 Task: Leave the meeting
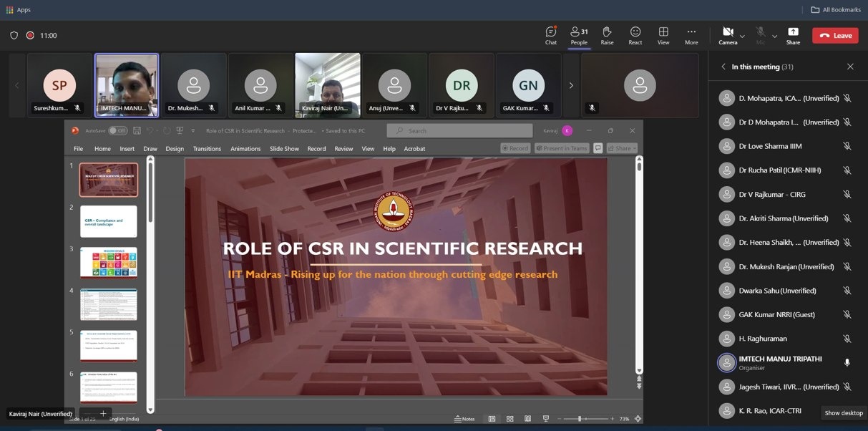click(834, 35)
